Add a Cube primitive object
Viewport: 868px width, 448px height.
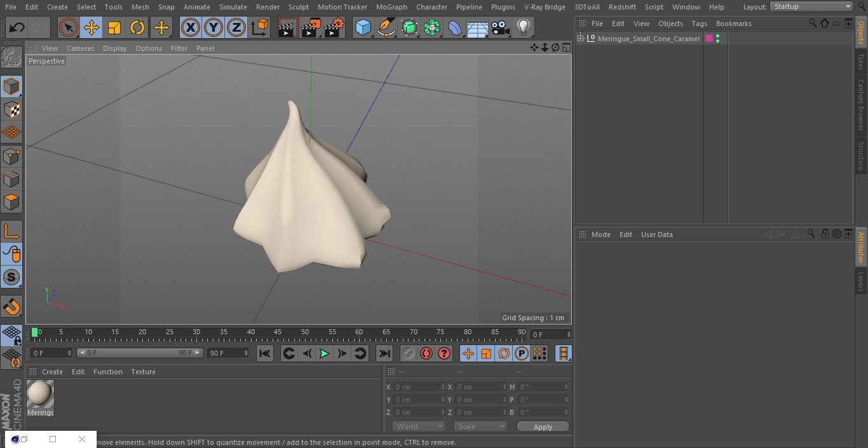click(x=363, y=28)
